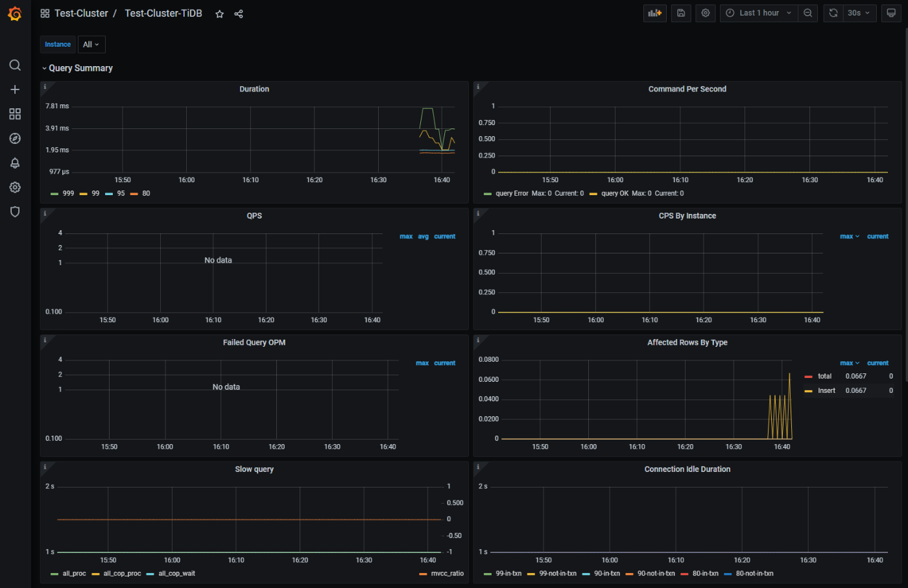Toggle the 999 series in Duration legend
Viewport: 908px width, 588px height.
pos(68,194)
